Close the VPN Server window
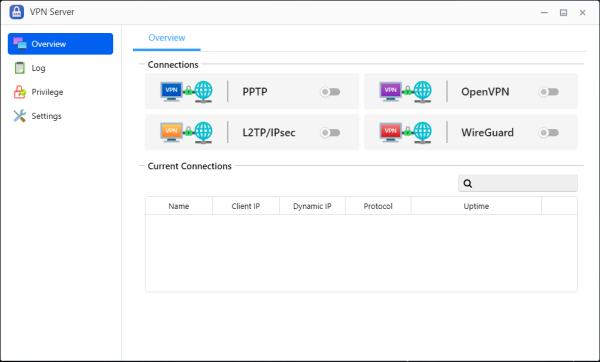Screen dimensions: 600x362 point(582,13)
